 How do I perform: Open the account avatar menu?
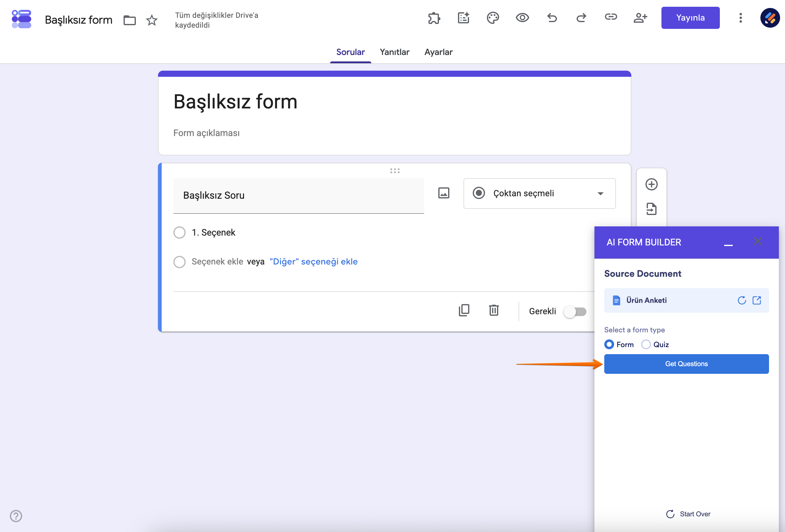pos(770,18)
